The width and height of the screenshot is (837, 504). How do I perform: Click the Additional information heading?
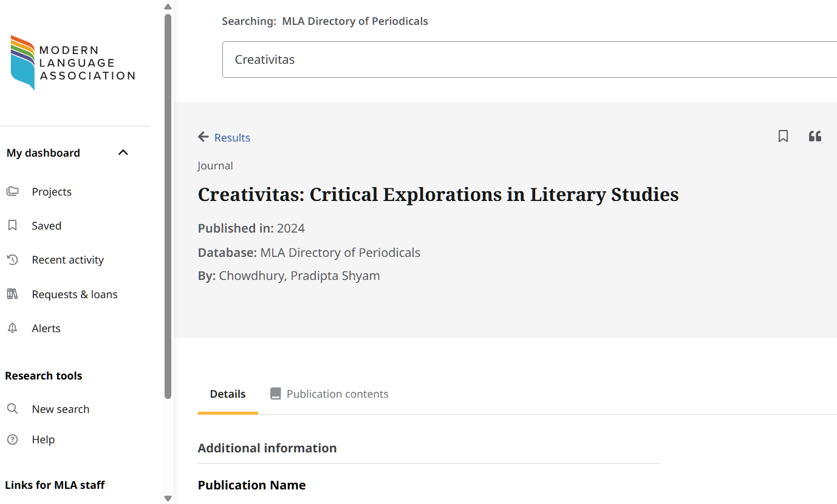tap(267, 448)
